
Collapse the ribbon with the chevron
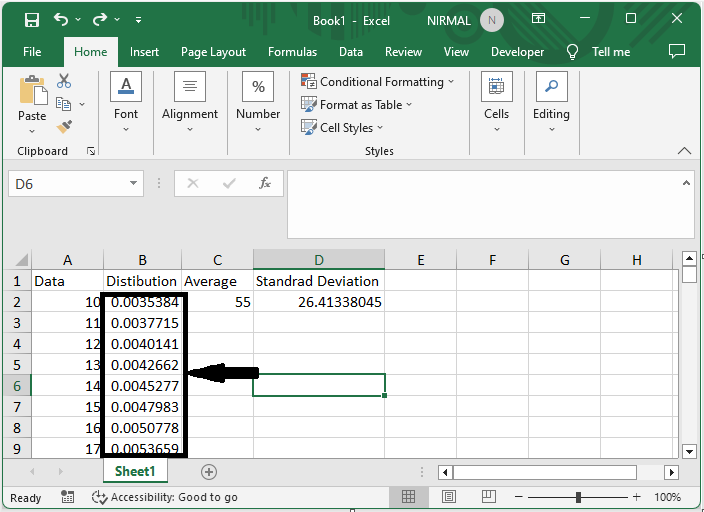[x=684, y=151]
